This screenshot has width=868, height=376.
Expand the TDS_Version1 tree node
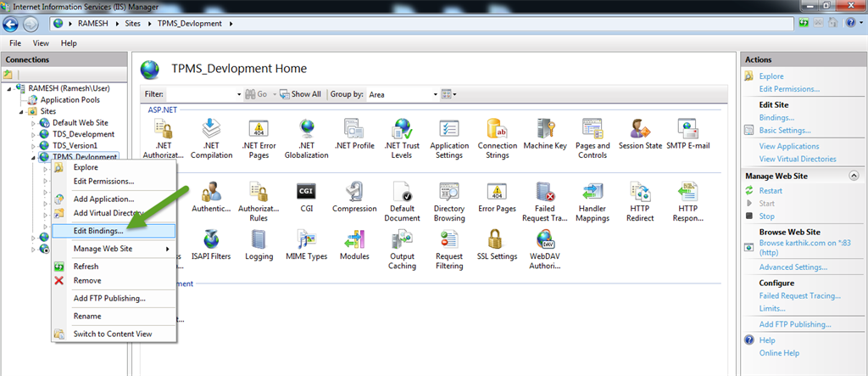click(x=33, y=146)
